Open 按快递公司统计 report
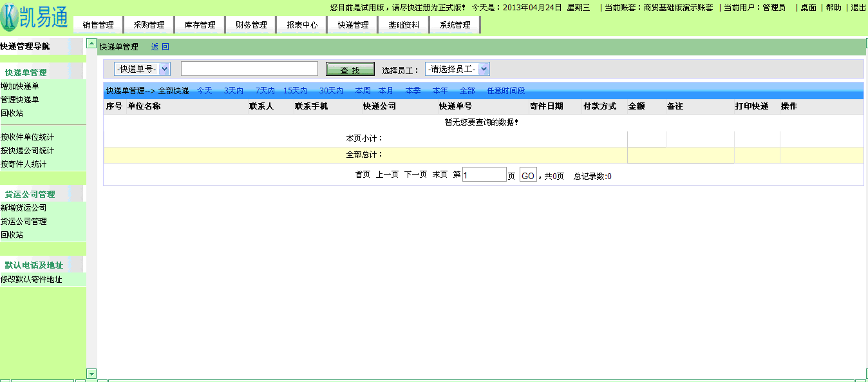 [x=27, y=151]
